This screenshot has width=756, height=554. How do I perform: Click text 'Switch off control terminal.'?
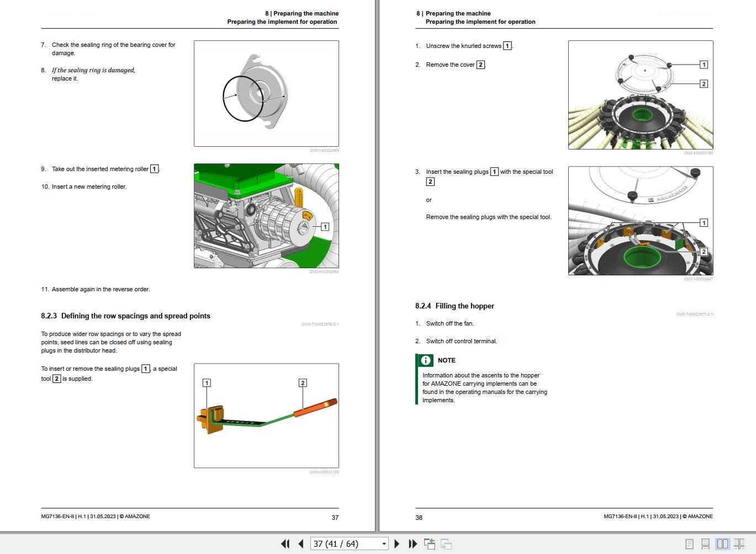click(461, 342)
